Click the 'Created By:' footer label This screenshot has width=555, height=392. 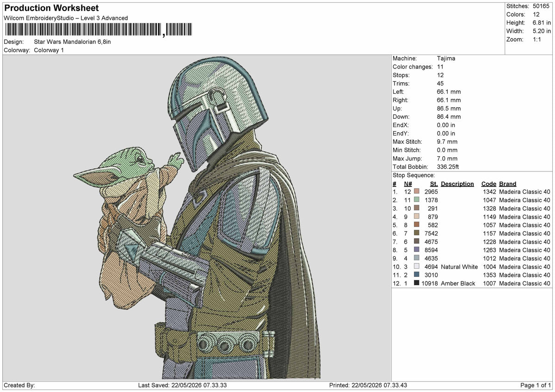(19, 385)
